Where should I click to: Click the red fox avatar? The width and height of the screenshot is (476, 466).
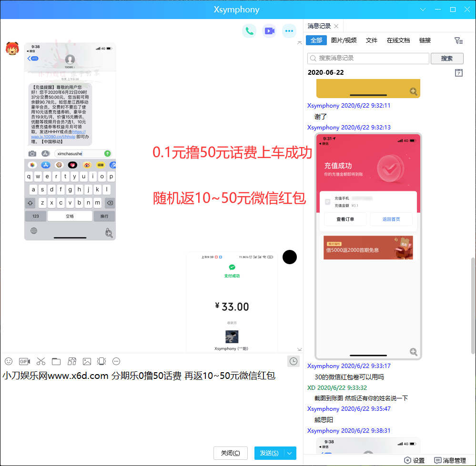12,49
